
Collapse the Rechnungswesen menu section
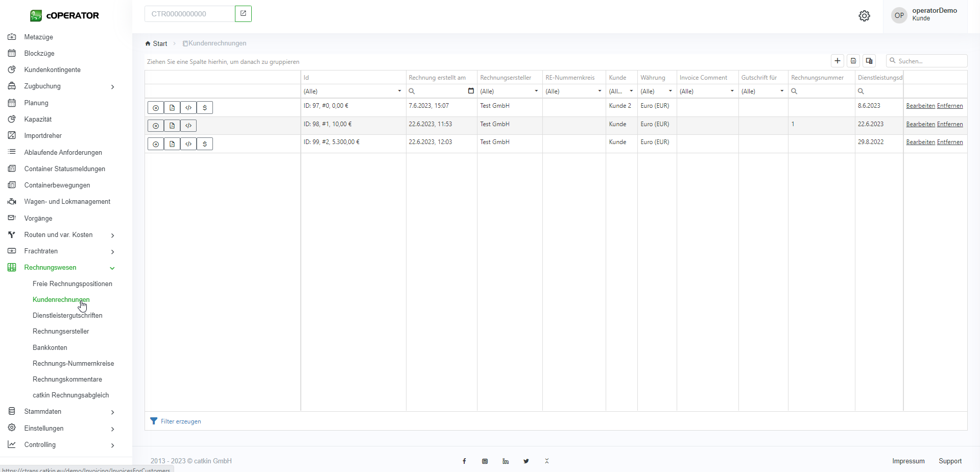pos(112,268)
